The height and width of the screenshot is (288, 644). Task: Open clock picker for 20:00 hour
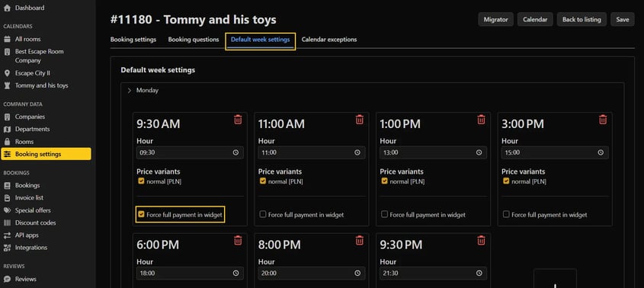pos(357,274)
